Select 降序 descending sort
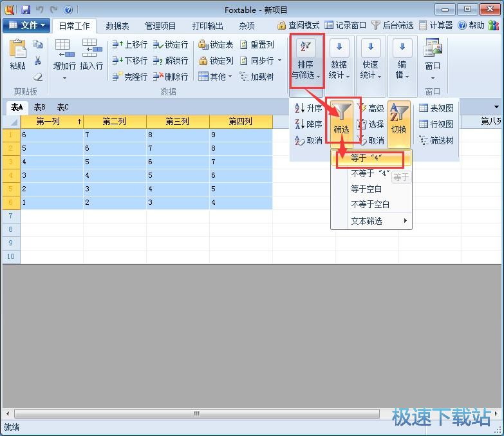Screen dimensions: 504x436 [x=308, y=124]
